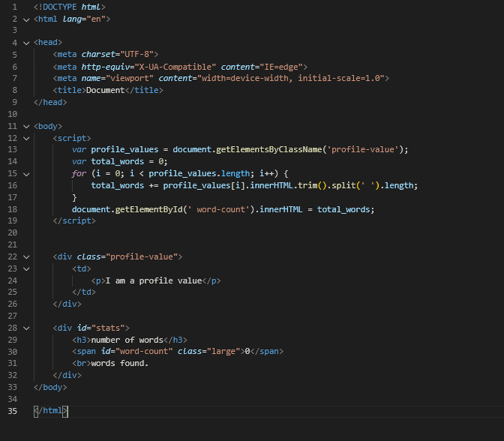Fold the for loop on line 15

coord(26,174)
